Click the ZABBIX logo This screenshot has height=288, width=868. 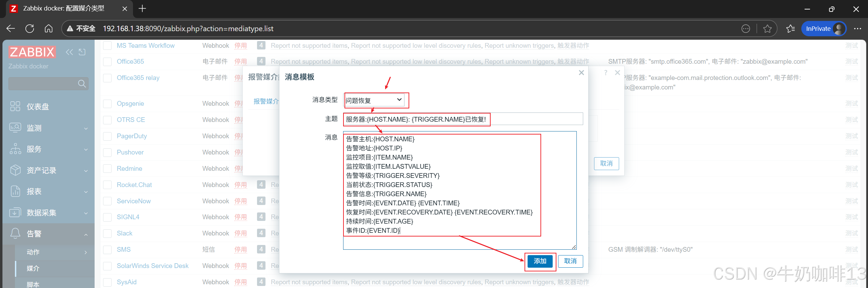click(x=32, y=52)
